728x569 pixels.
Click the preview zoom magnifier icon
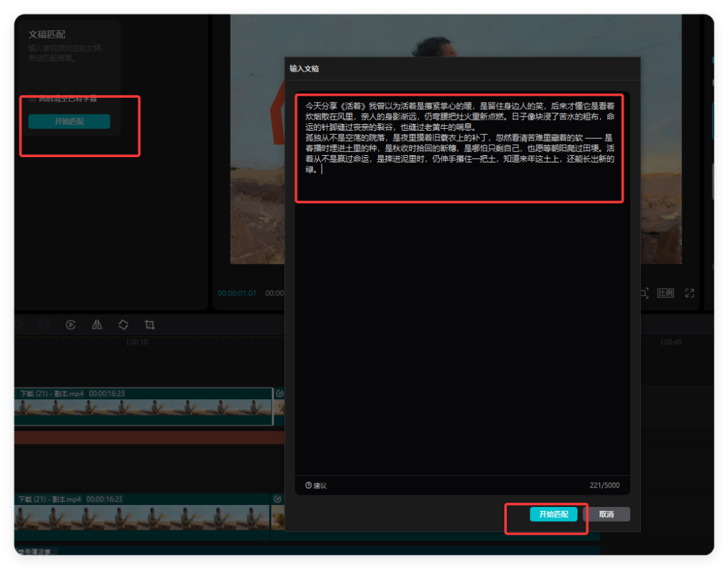pos(643,293)
